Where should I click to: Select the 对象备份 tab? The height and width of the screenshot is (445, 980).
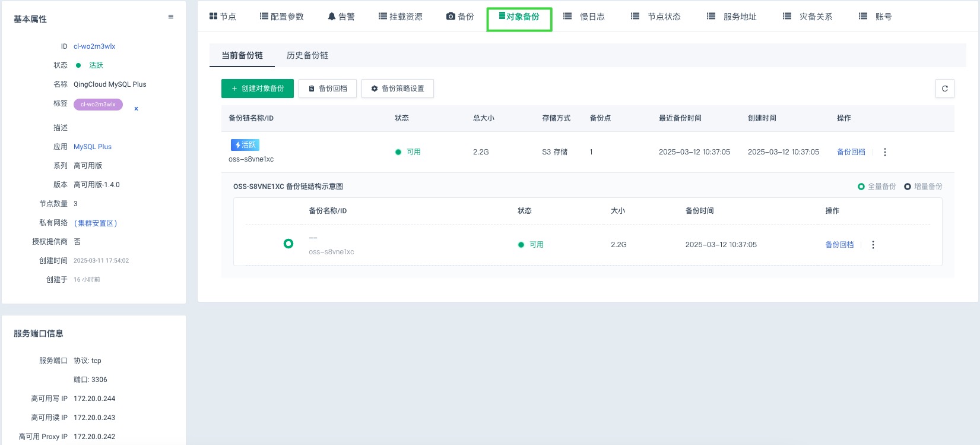[519, 17]
